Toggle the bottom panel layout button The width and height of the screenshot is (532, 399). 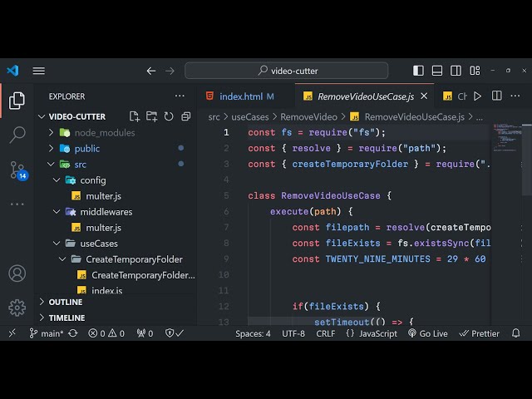[x=438, y=71]
